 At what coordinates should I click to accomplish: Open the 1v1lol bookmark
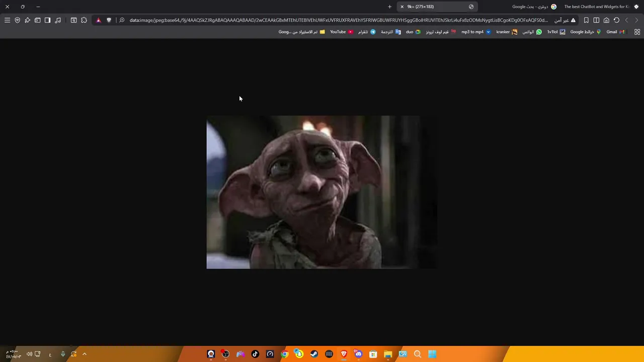[x=556, y=32]
